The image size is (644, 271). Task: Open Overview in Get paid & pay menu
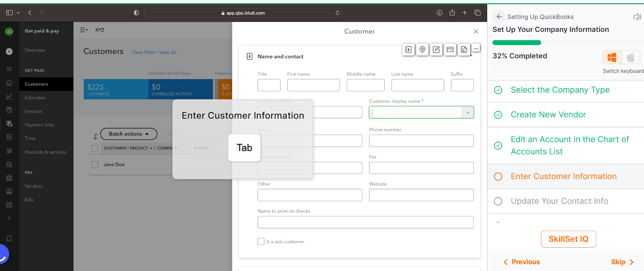(x=35, y=50)
